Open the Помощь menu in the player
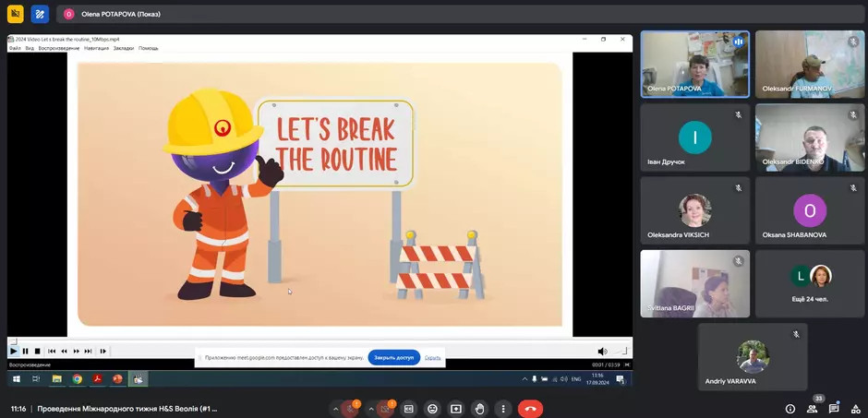Viewport: 868px width, 418px height. [149, 48]
